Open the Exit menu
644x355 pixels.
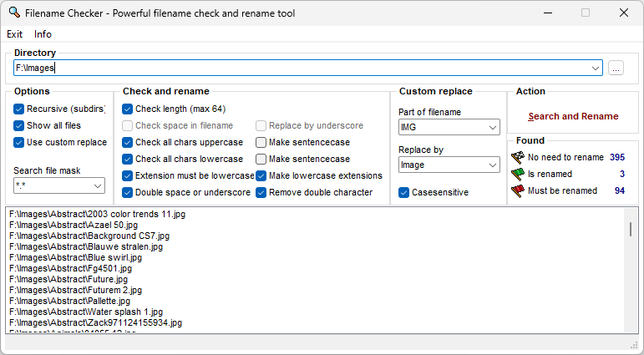pos(15,34)
